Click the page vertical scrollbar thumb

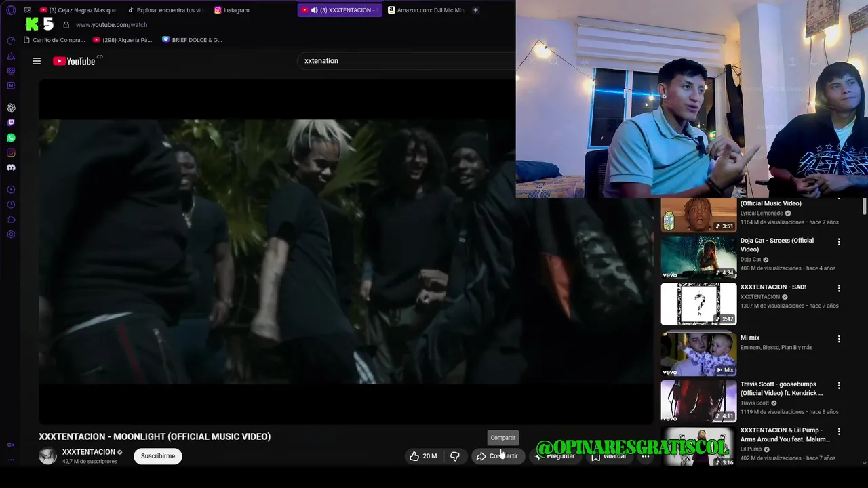(865, 207)
